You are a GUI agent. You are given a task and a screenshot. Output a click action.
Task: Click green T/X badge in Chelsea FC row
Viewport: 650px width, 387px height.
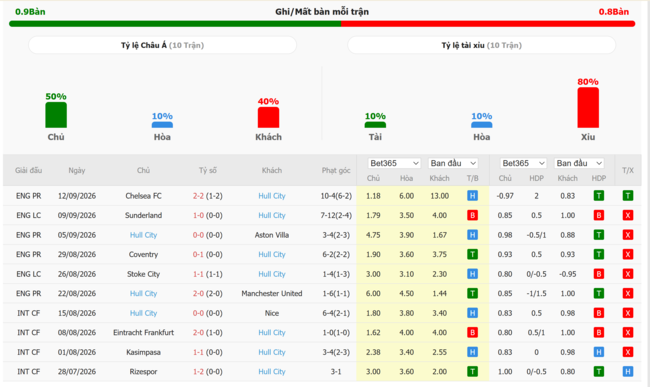628,196
